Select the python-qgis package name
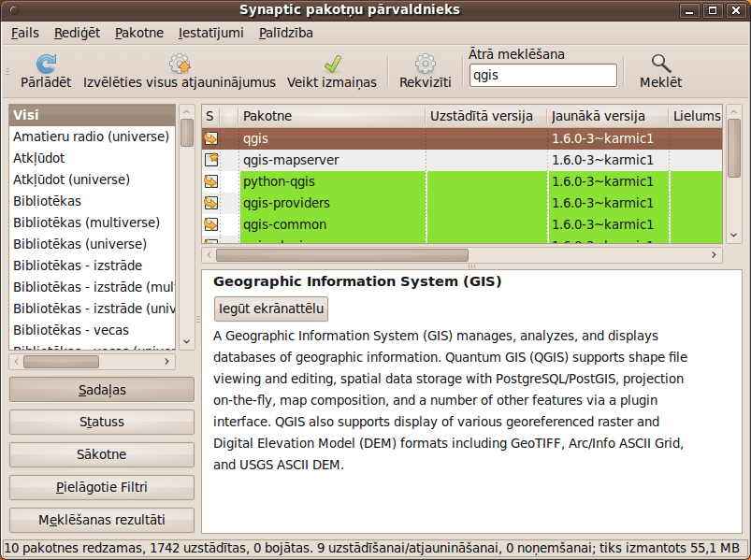Viewport: 751px width, 560px height. [x=279, y=181]
